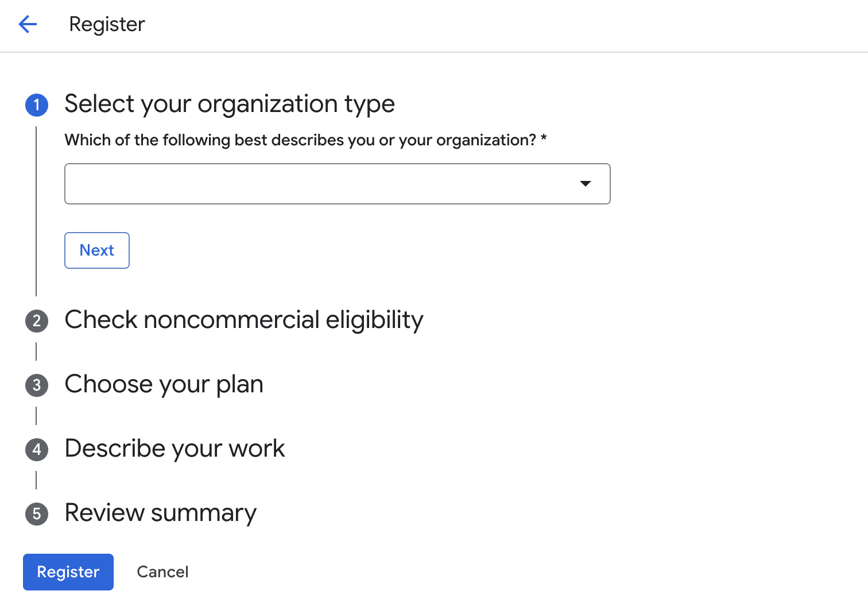Click the Register page title

(x=107, y=24)
